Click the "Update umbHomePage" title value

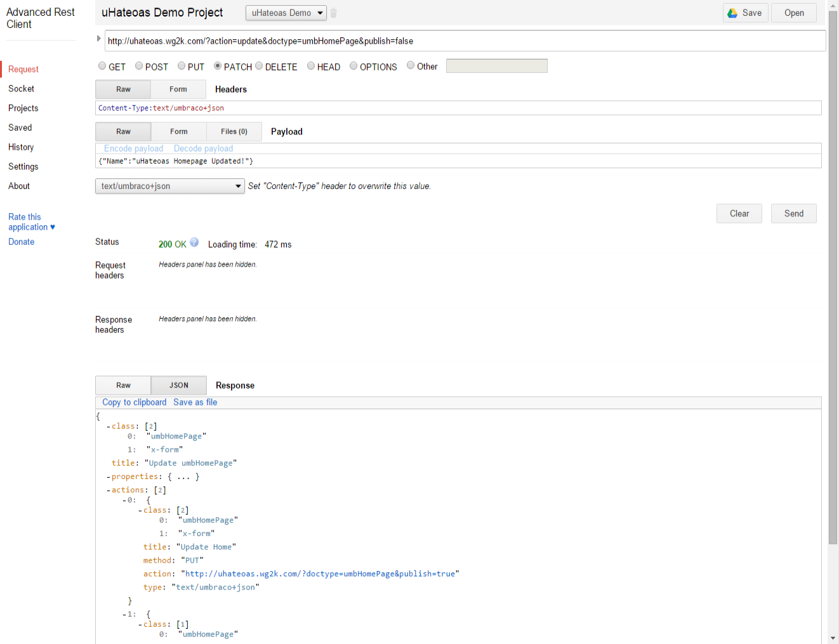coord(190,463)
